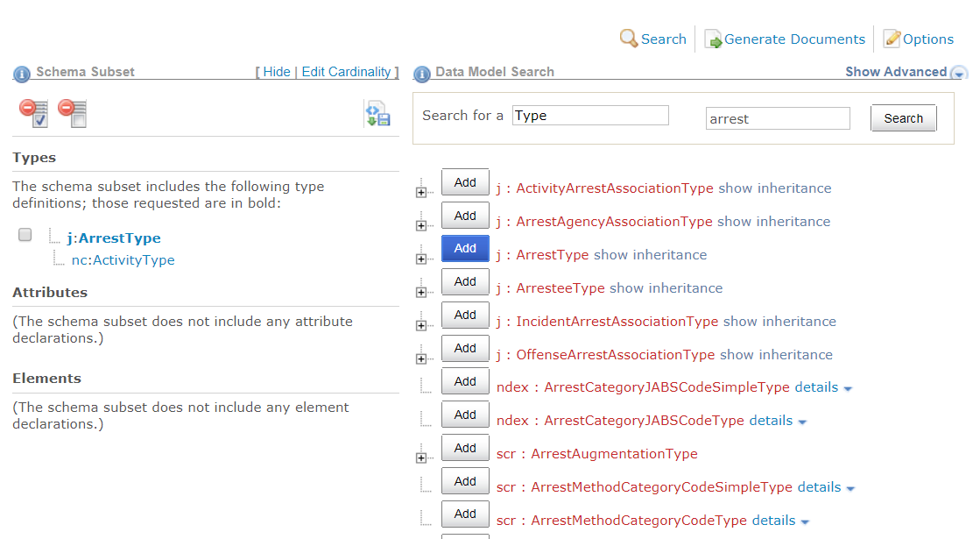The height and width of the screenshot is (539, 980).
Task: Expand the Show Advanced arrow
Action: pyautogui.click(x=958, y=74)
